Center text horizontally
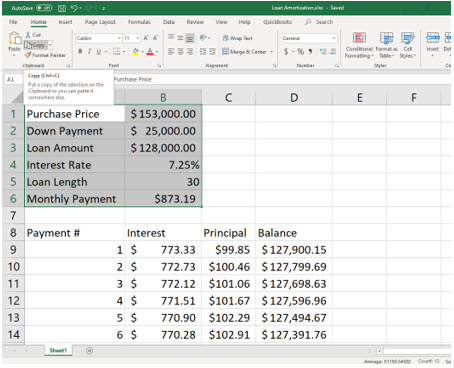 point(180,51)
